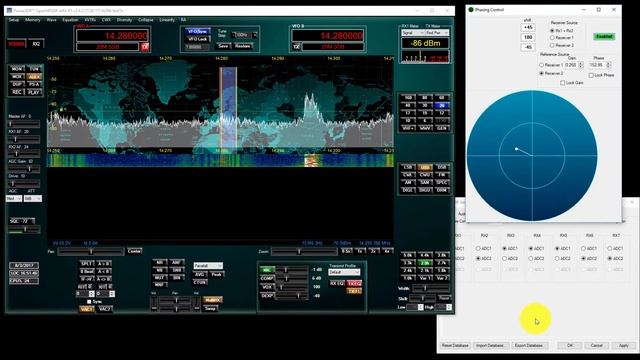
Task: Open the Memory menu
Action: (x=33, y=20)
